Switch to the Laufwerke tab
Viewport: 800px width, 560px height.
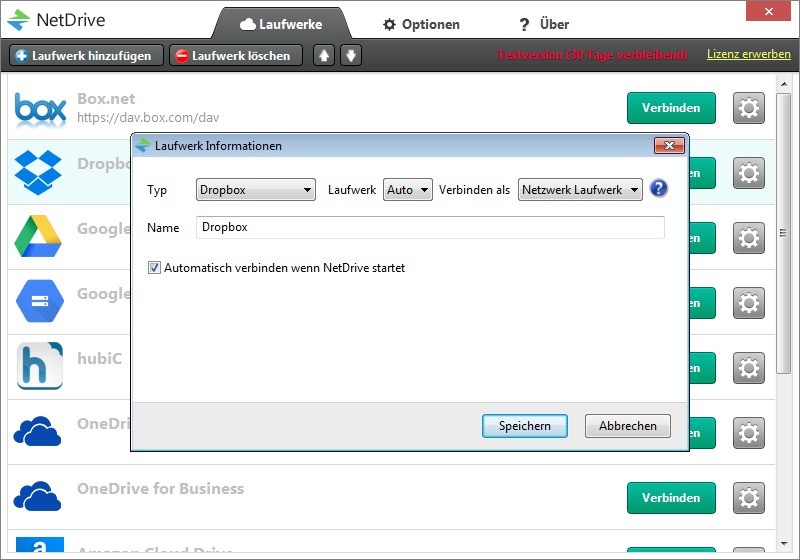(x=281, y=24)
